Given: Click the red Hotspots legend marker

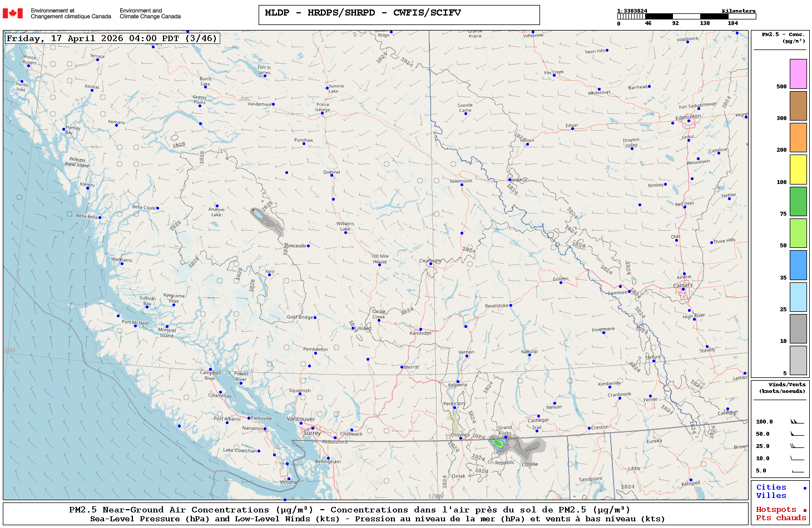Looking at the screenshot, I should (x=805, y=510).
